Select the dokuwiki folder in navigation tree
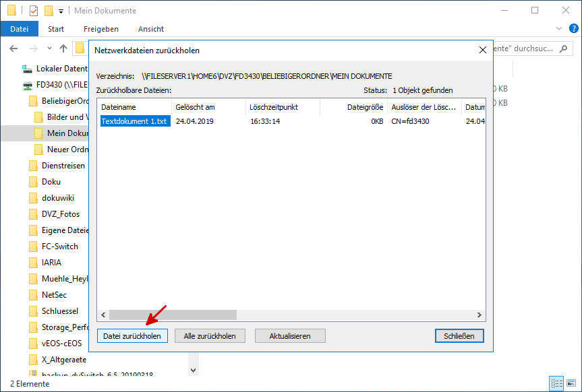Screen dimensions: 582x392 [x=57, y=197]
